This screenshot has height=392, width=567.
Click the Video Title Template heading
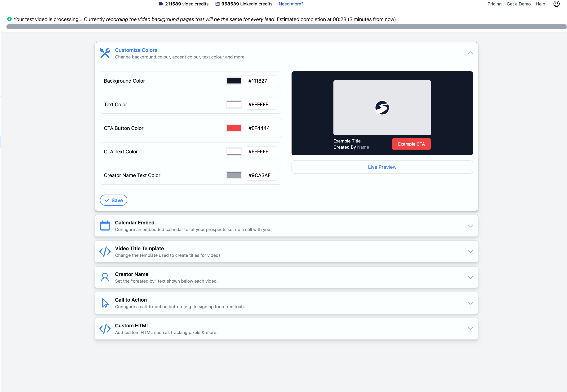click(x=139, y=248)
